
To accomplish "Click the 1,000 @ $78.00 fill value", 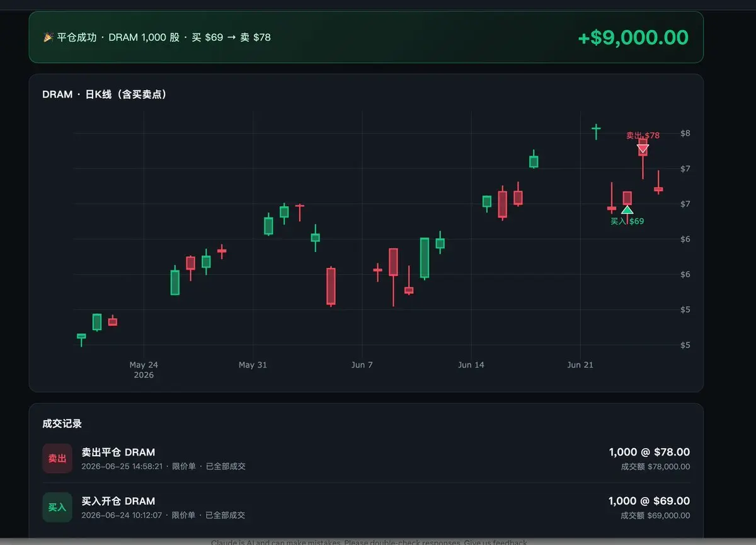I will click(x=649, y=452).
